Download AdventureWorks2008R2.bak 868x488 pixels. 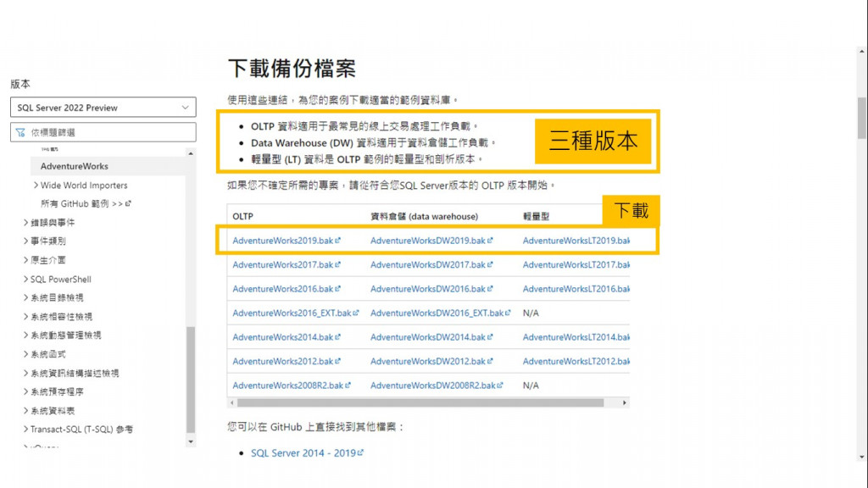pos(292,385)
